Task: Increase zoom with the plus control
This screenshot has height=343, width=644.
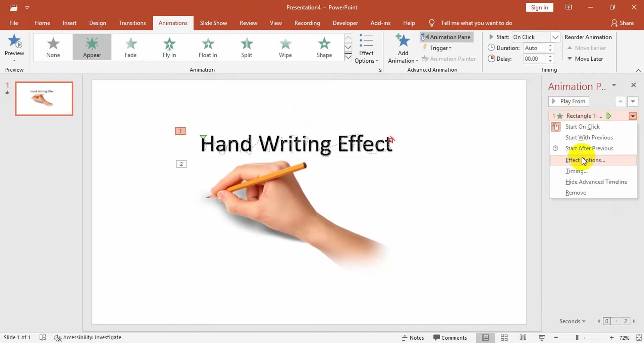Action: [x=612, y=338]
